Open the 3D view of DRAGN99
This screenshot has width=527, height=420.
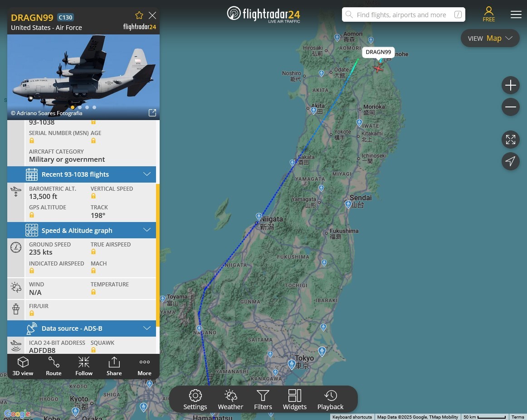pos(23,366)
